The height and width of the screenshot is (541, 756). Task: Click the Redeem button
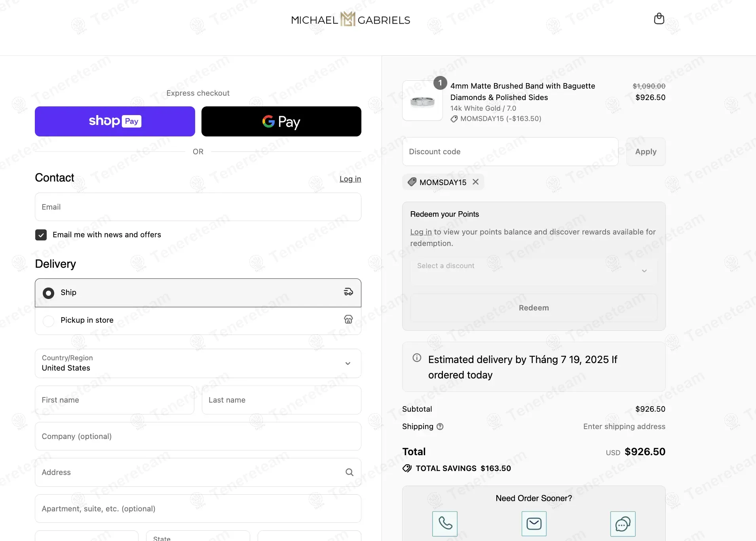534,308
